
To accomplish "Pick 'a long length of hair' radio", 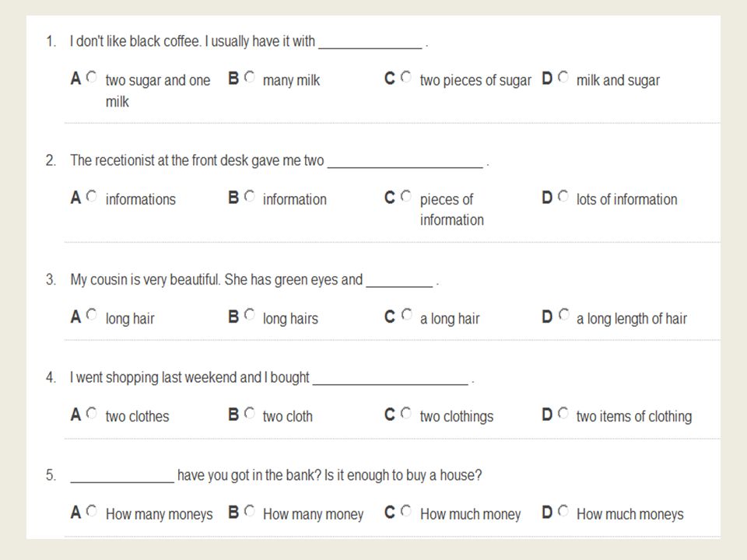I will 563,315.
